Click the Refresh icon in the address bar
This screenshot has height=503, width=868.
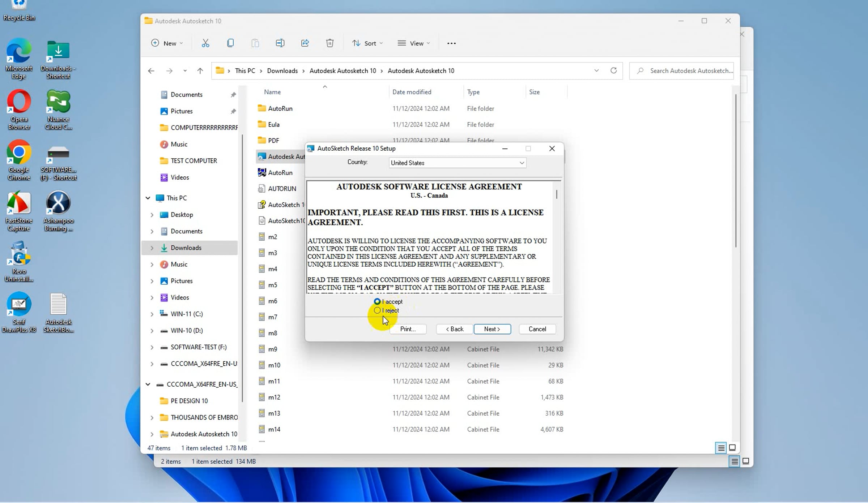pyautogui.click(x=614, y=70)
